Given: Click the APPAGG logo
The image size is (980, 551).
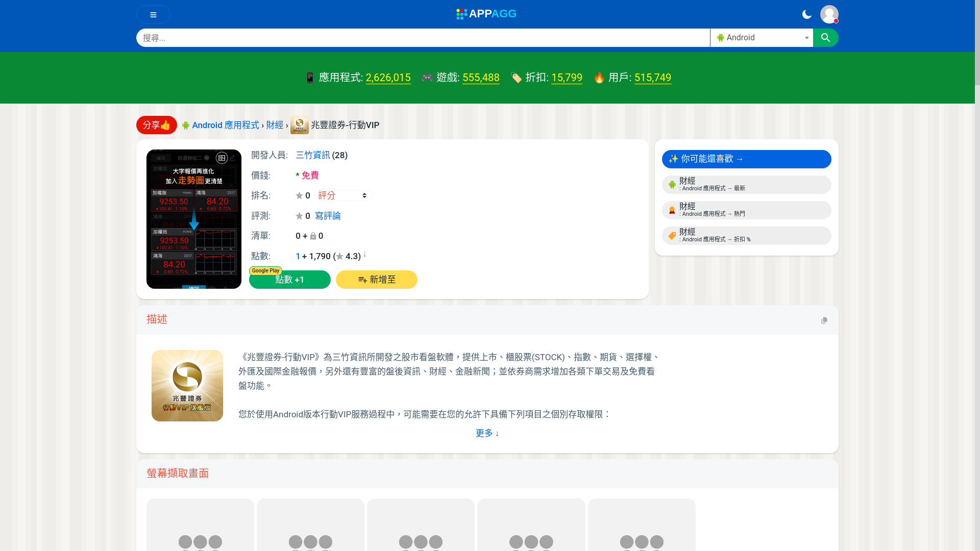Looking at the screenshot, I should coord(486,14).
